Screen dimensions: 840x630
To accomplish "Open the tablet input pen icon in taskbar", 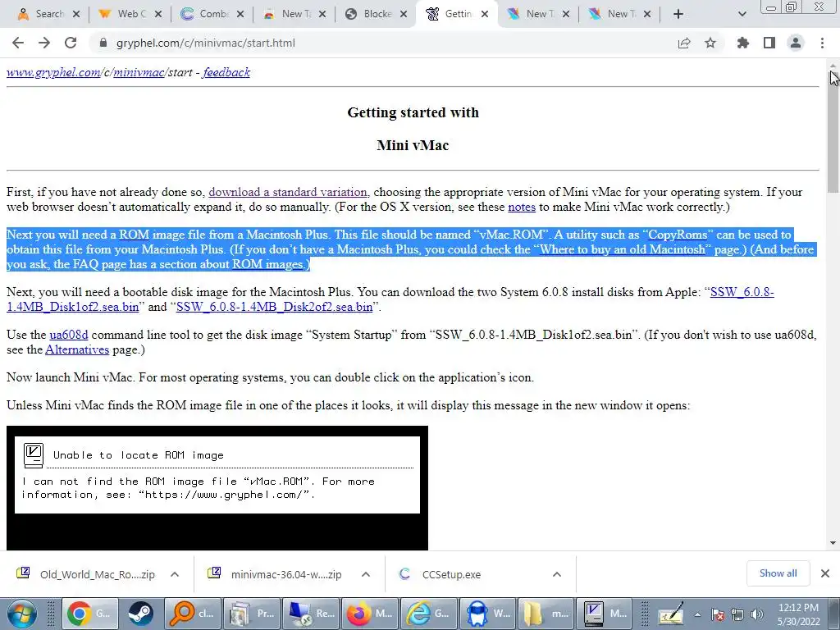I will 671,614.
